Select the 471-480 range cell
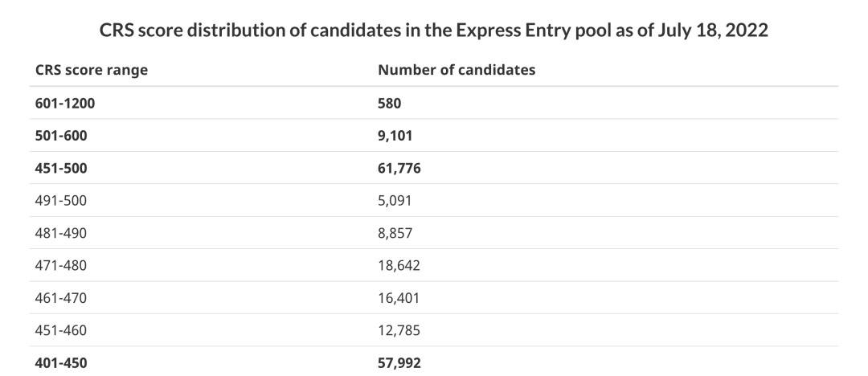This screenshot has height=376, width=868. click(x=61, y=265)
